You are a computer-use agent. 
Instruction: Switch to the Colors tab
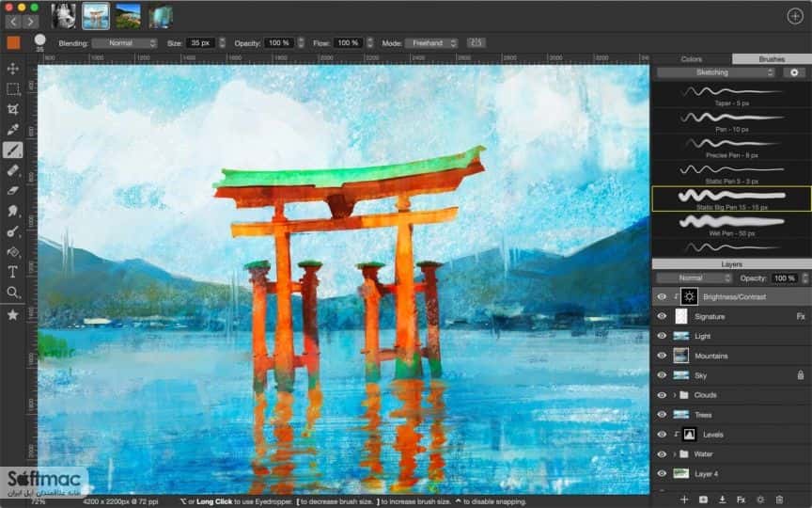[x=692, y=59]
